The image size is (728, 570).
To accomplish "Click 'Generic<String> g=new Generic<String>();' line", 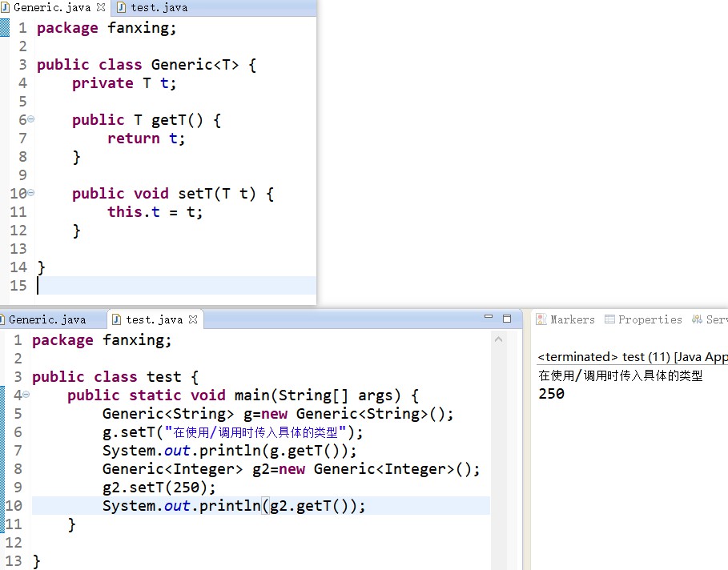I will pyautogui.click(x=278, y=414).
